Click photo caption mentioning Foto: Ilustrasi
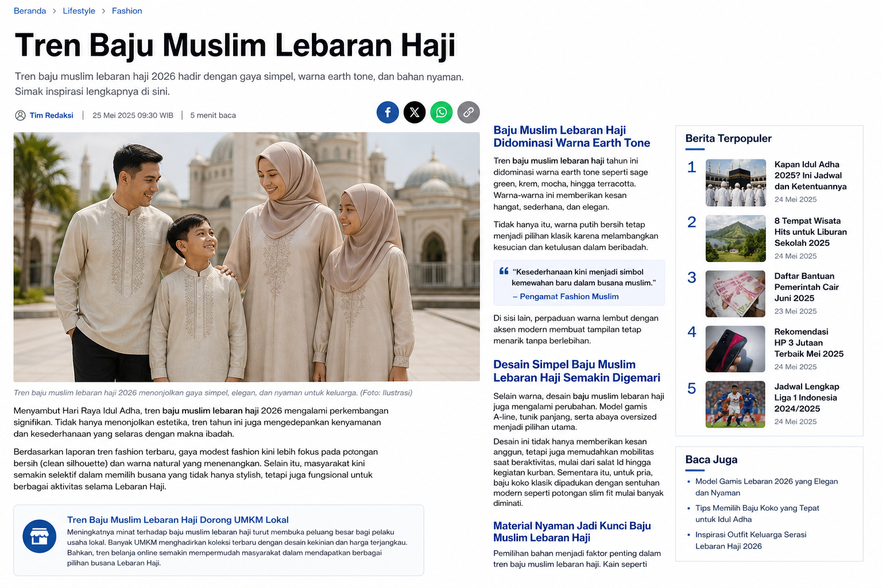The height and width of the screenshot is (588, 882). [213, 393]
